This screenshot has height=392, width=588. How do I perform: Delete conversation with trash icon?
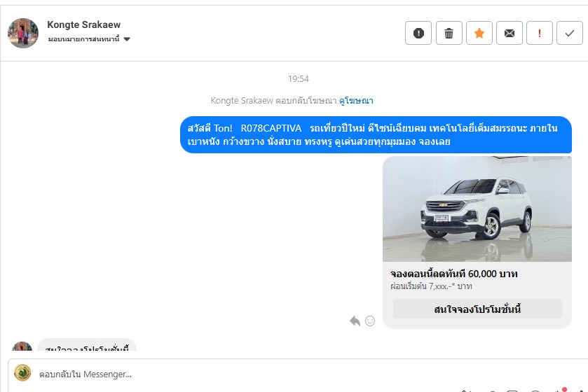point(449,34)
